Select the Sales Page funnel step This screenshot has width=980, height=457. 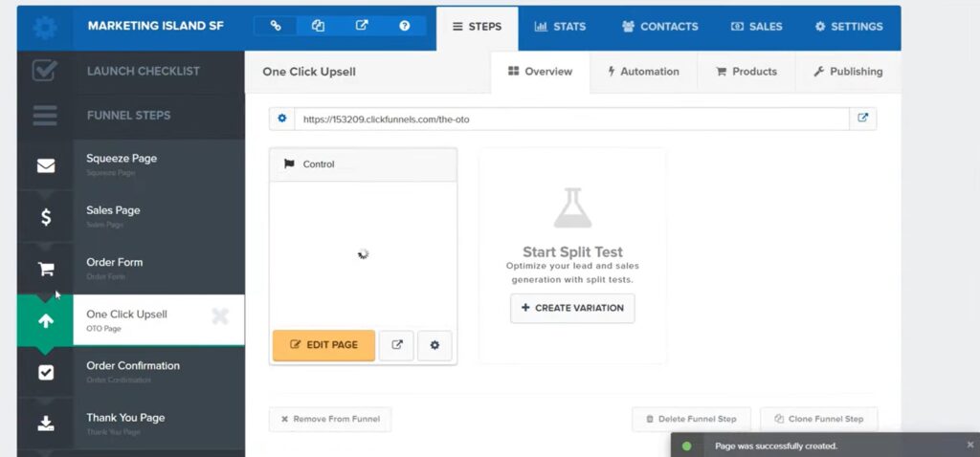click(159, 217)
